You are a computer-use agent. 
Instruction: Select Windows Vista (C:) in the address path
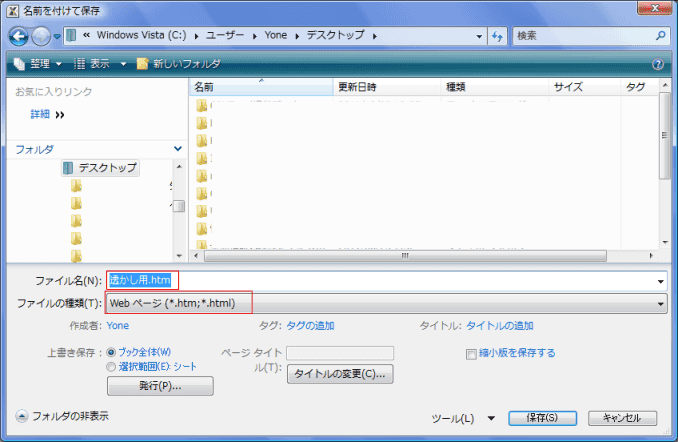(x=141, y=35)
